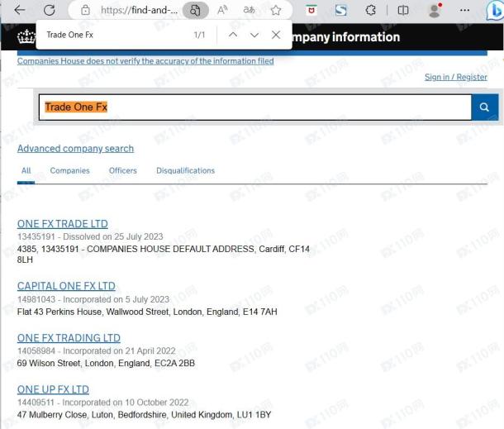Switch to the Disqualifications tab

(x=185, y=171)
